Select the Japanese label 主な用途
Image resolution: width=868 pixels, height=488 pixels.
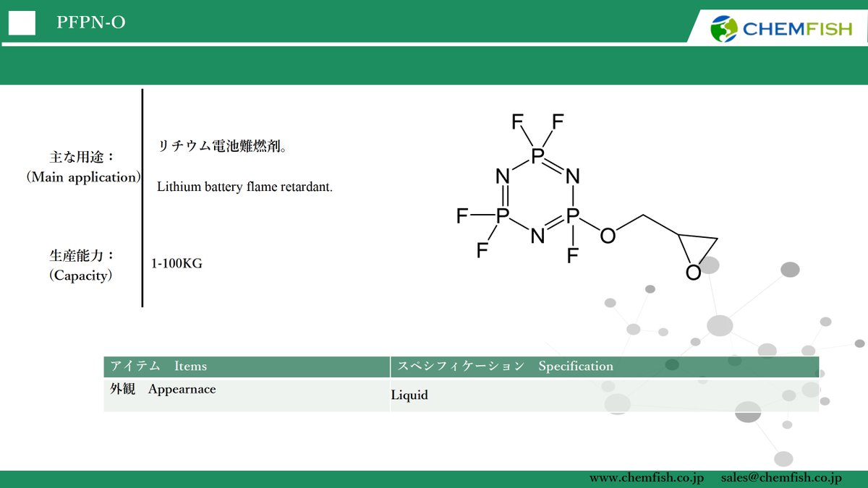[82, 156]
